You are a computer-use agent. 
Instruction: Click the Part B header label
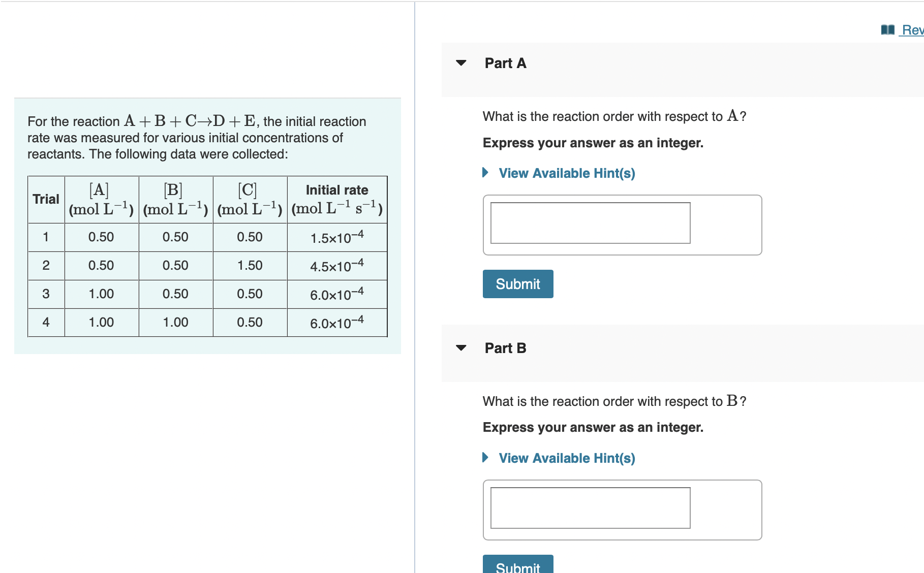[505, 348]
